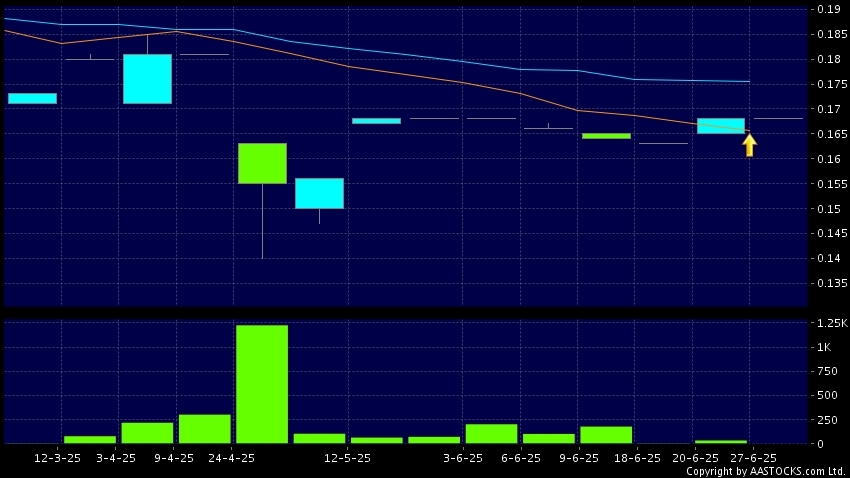
Task: Click the large cyan candlestick topping at 0.181
Action: coord(147,79)
